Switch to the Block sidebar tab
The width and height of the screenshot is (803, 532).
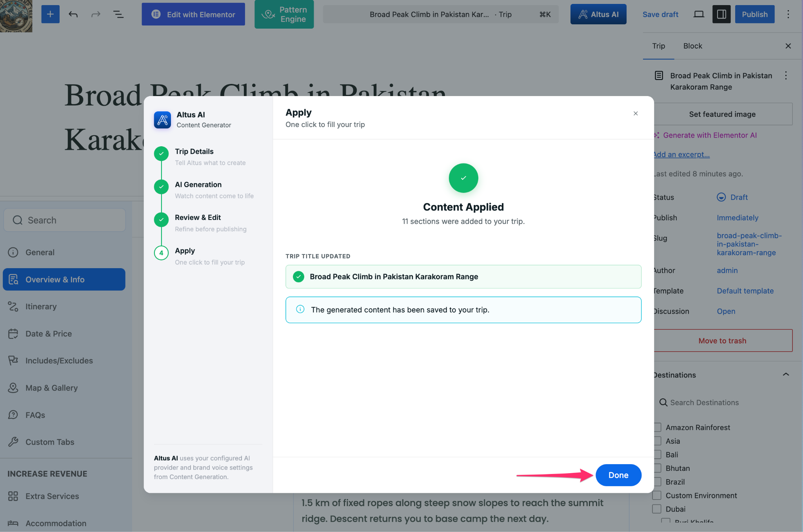693,46
